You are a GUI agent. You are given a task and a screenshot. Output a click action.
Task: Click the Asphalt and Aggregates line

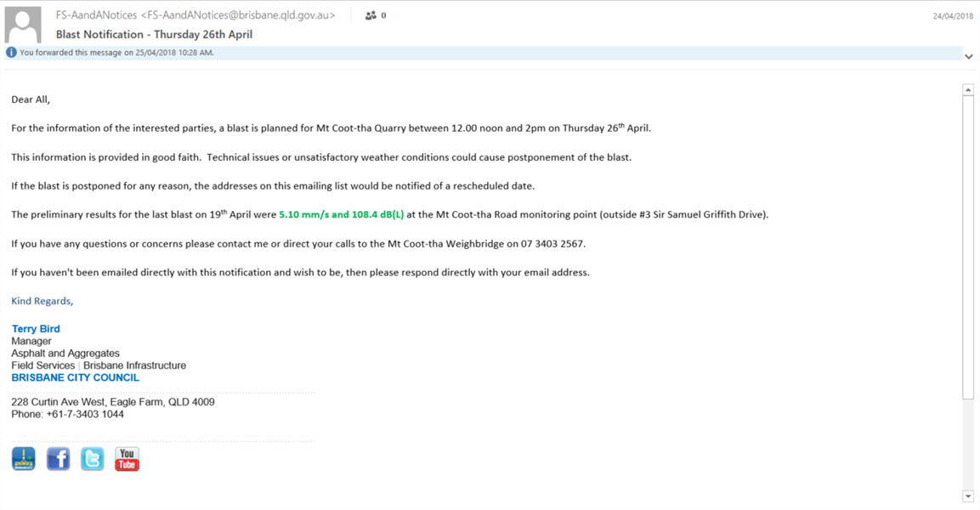point(65,353)
